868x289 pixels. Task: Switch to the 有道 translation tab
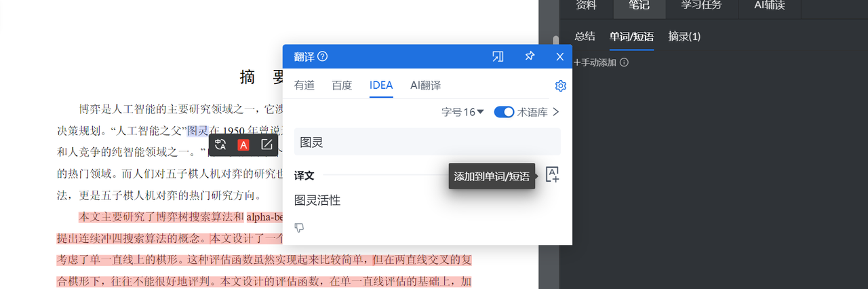pos(304,85)
